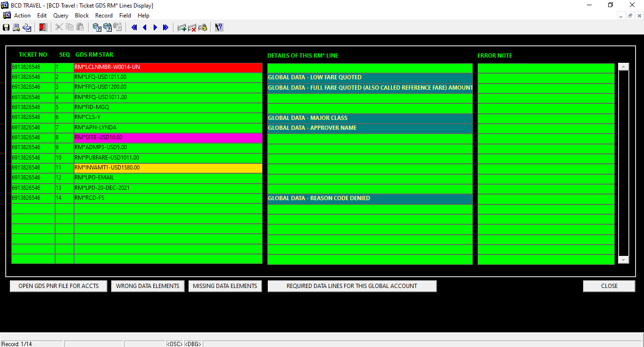Click OPEN GDS PNR FILE FOR ACCTS button

click(58, 286)
